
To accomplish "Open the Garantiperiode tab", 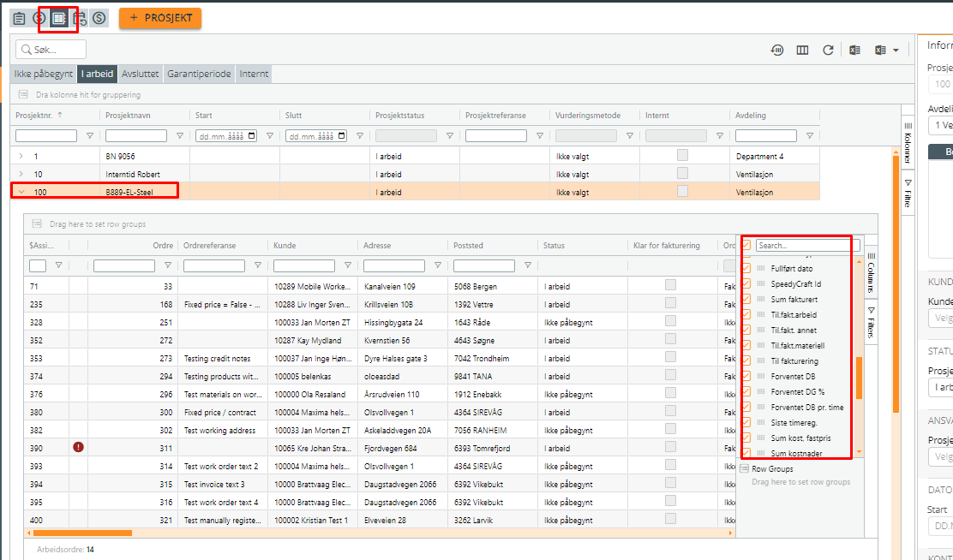I will coord(199,74).
